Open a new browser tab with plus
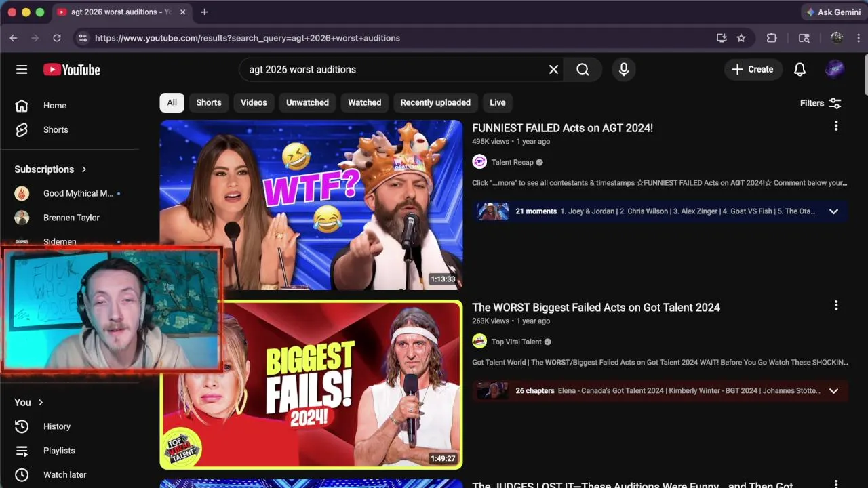Image resolution: width=868 pixels, height=488 pixels. [x=204, y=12]
